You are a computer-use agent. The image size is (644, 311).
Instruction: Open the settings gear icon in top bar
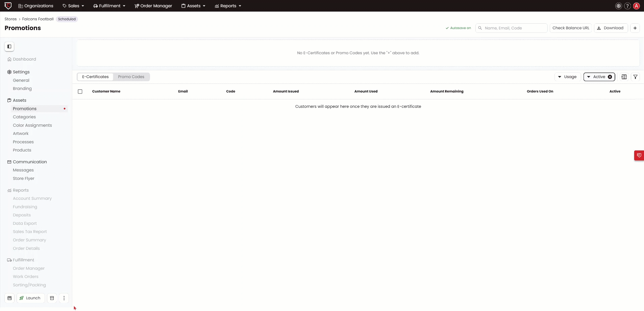coord(618,6)
